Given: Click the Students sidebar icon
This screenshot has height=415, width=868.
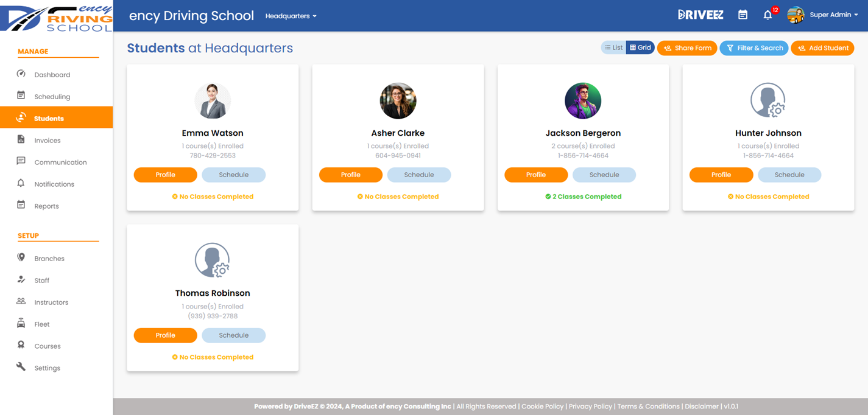Looking at the screenshot, I should point(21,117).
